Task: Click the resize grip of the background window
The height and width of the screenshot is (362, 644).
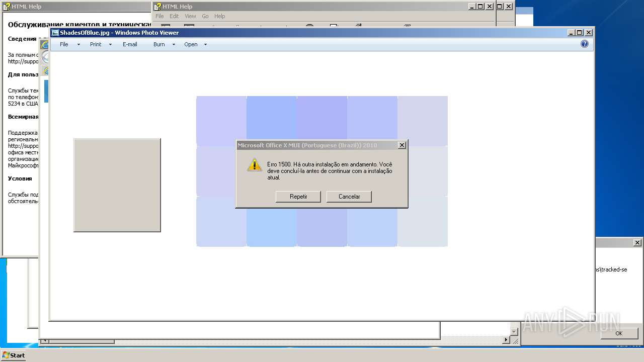Action: [x=515, y=341]
